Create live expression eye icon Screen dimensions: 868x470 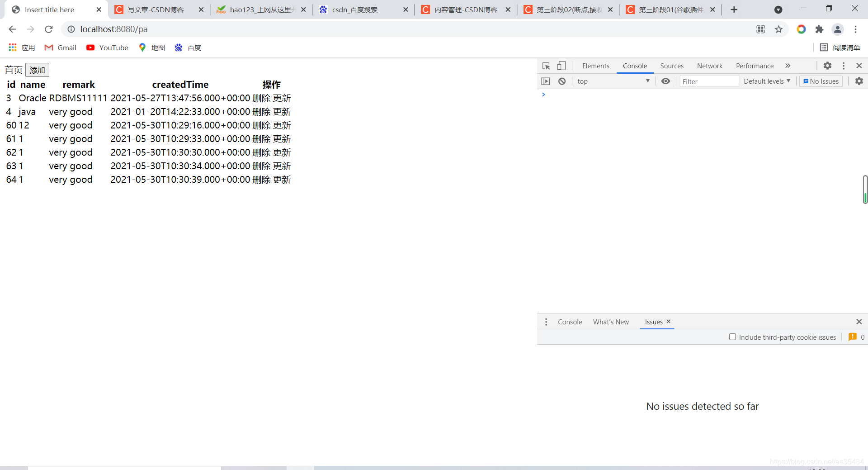point(665,81)
